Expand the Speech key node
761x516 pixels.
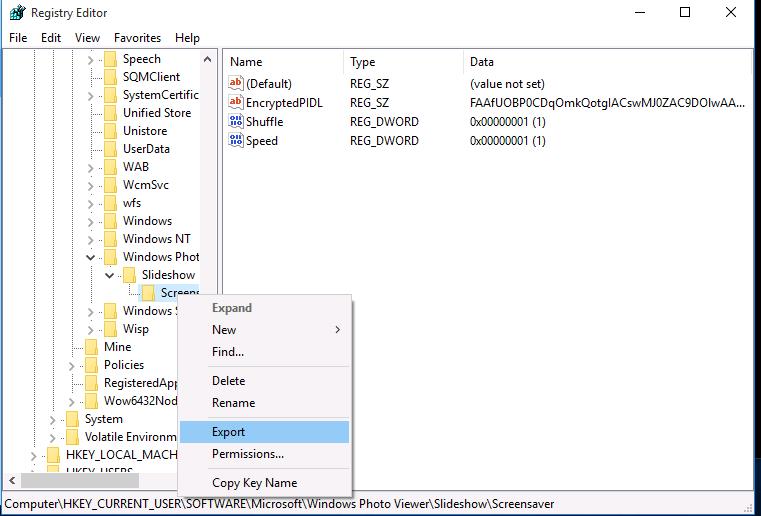pos(90,59)
